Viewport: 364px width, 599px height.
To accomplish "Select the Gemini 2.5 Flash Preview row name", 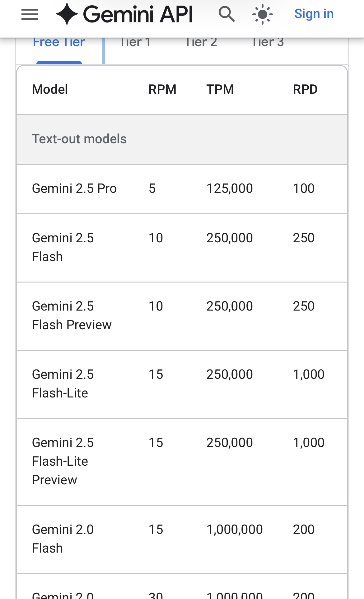I will (x=72, y=316).
